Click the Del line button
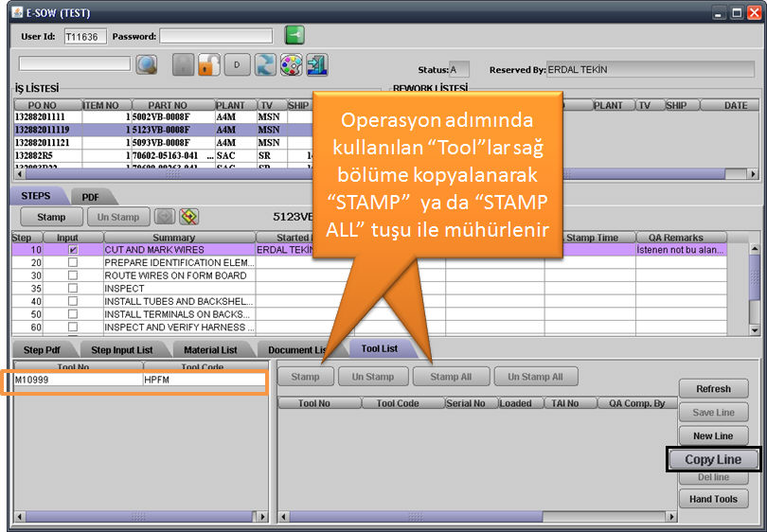Viewport: 767px width, 532px height. (x=714, y=477)
